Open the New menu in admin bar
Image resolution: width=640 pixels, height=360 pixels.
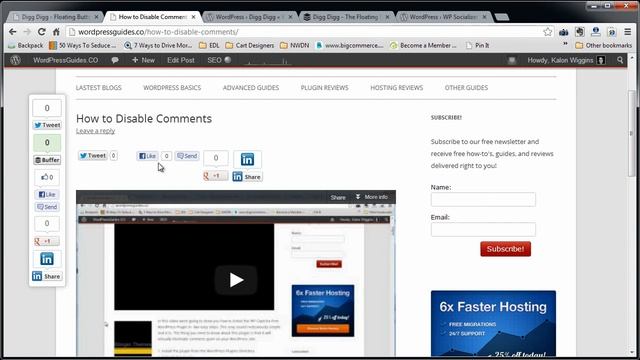143,60
